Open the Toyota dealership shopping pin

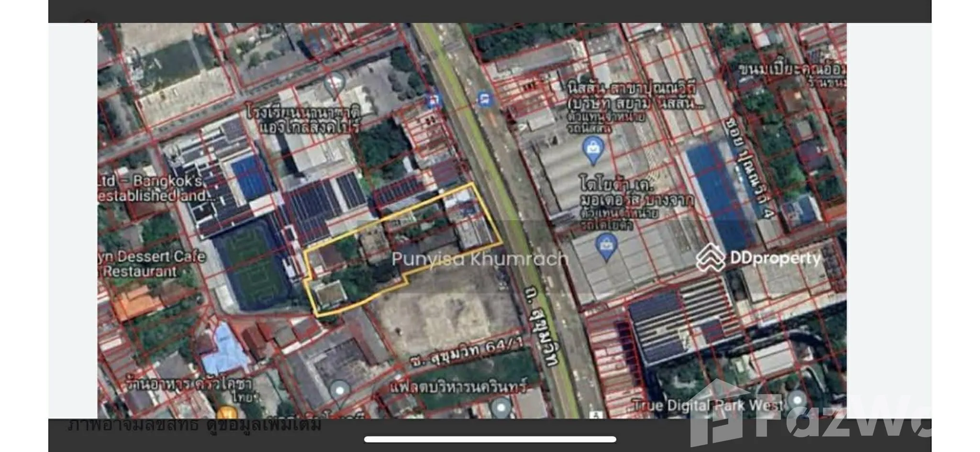tap(606, 246)
